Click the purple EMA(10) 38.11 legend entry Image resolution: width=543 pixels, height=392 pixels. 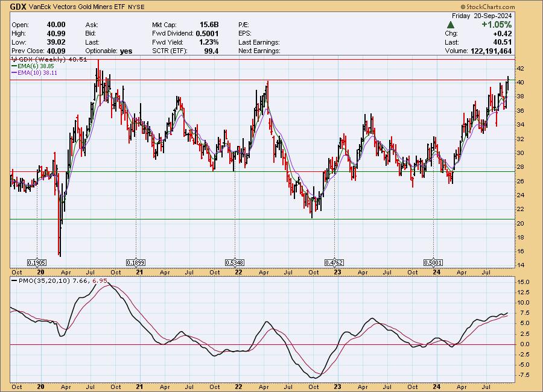pos(34,73)
